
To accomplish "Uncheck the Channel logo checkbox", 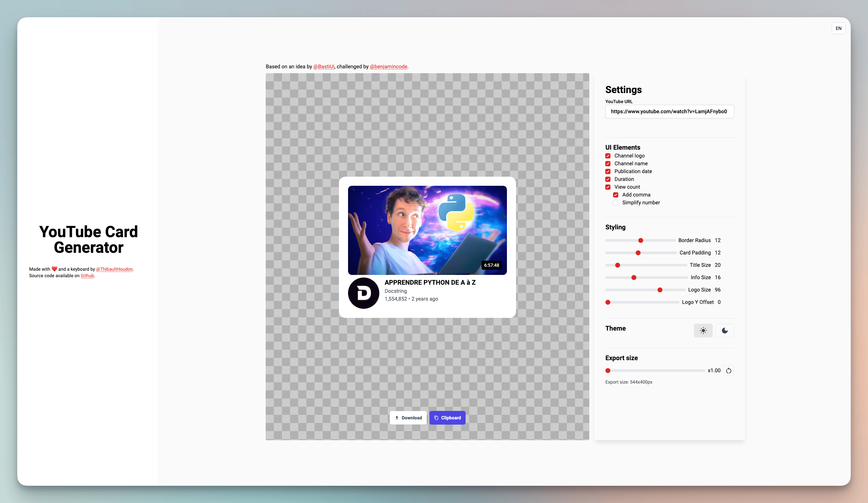I will coord(608,156).
